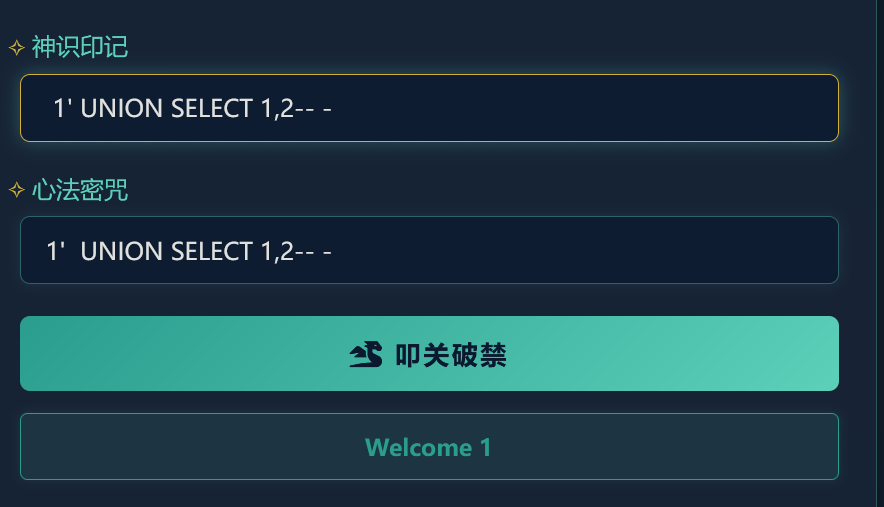The width and height of the screenshot is (884, 507).
Task: Click the leading 1' in 心法密咒 field
Action: coord(56,251)
